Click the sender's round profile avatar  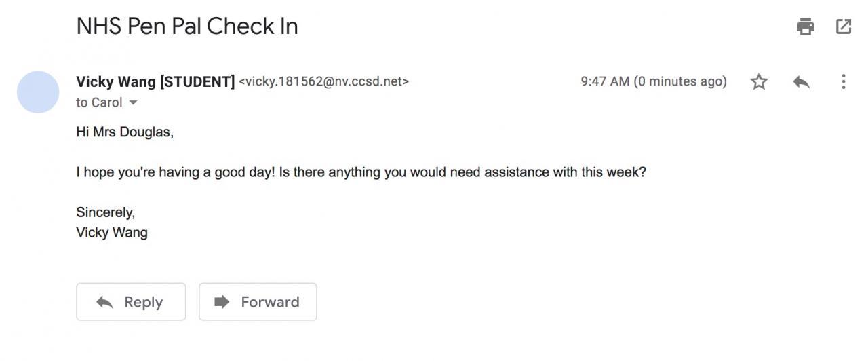click(38, 92)
